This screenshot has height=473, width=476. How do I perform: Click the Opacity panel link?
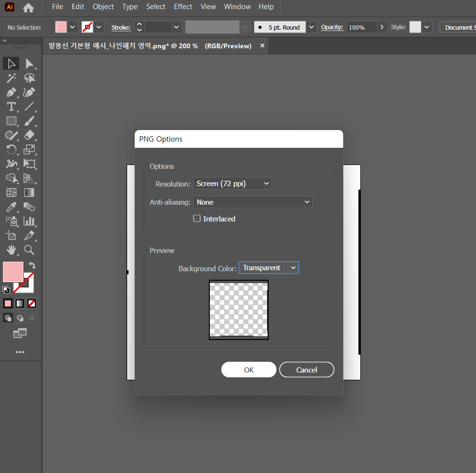332,27
